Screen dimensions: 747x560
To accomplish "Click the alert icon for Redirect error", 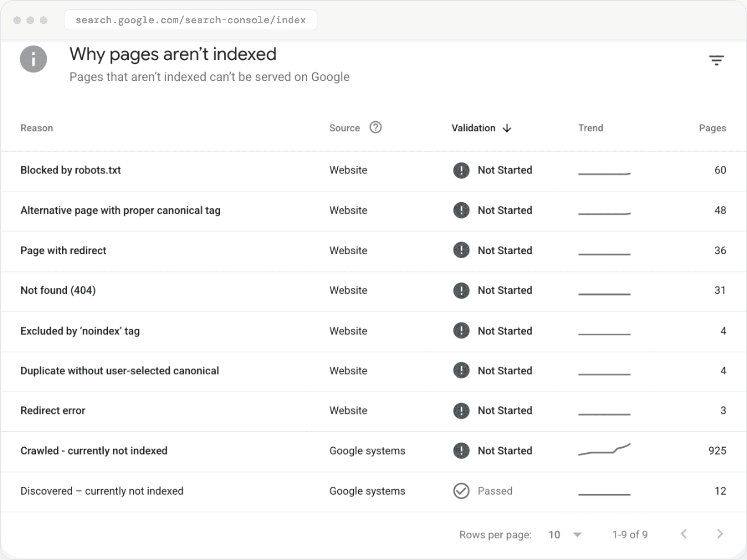I will [x=461, y=411].
